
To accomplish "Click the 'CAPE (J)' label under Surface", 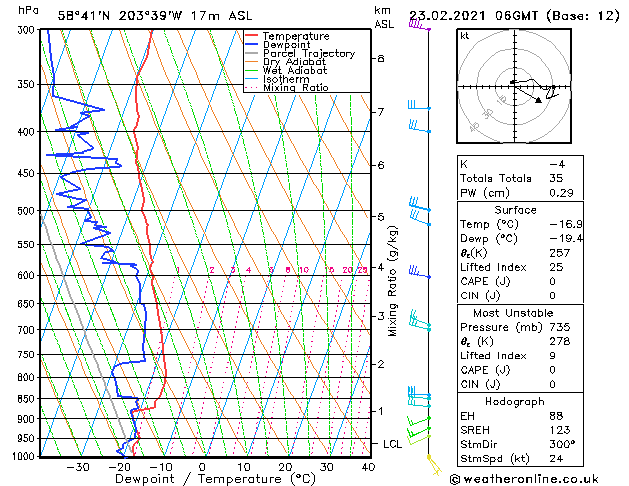I will [485, 281].
